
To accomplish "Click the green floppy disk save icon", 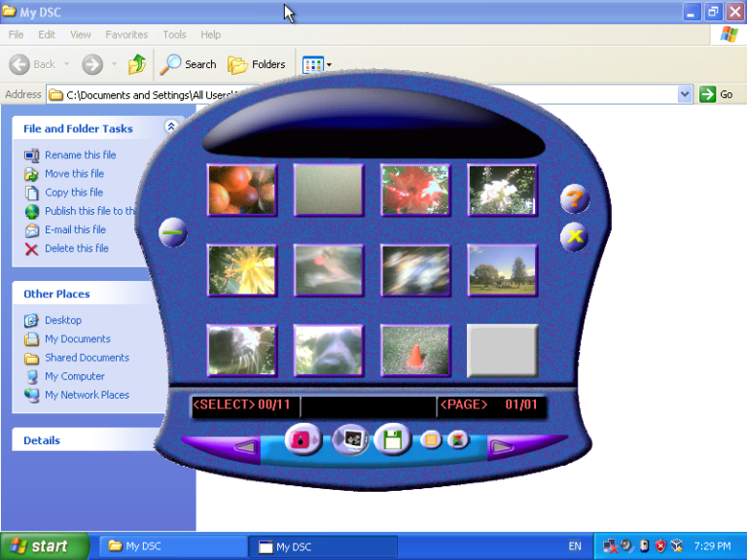I will (x=393, y=439).
